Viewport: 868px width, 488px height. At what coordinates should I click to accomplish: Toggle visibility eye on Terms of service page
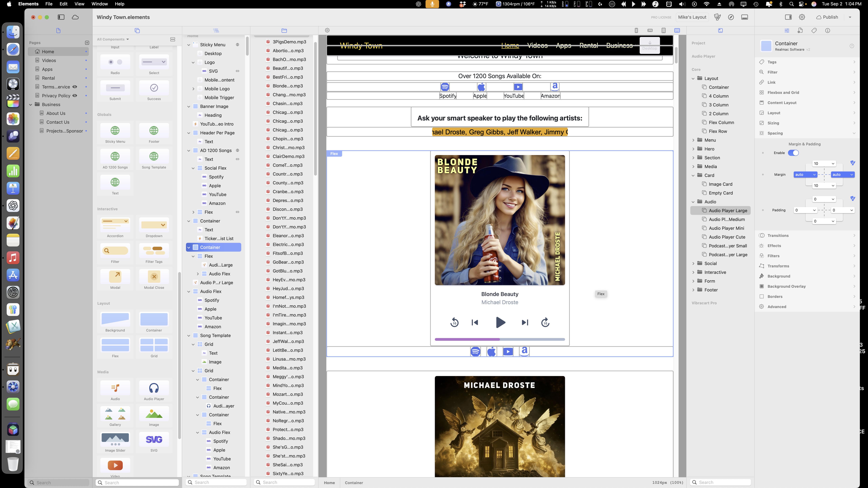tap(75, 87)
